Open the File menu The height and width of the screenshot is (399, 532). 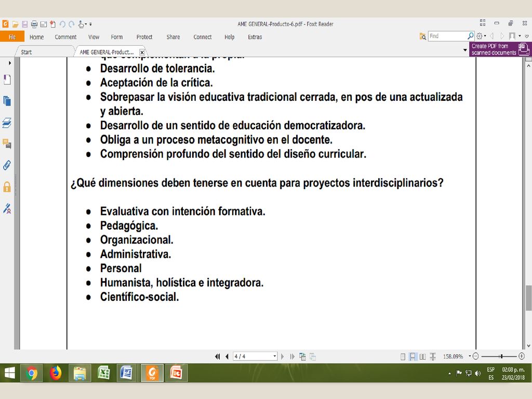point(12,37)
